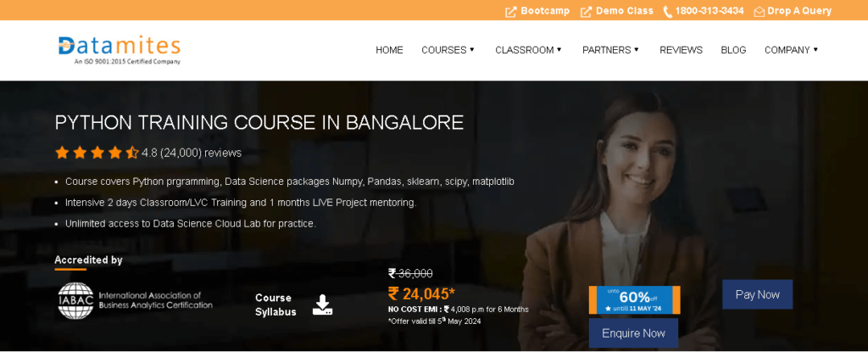Open the PARTNERS dropdown arrow
The image size is (868, 352).
637,49
